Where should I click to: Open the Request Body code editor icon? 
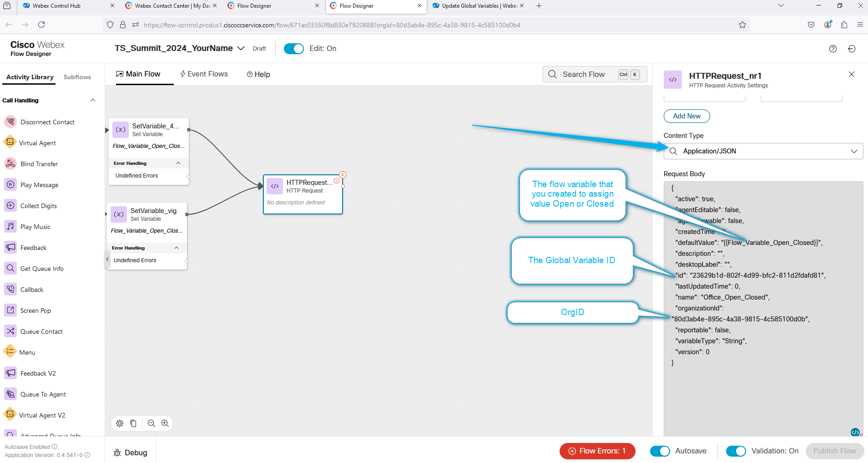[855, 432]
